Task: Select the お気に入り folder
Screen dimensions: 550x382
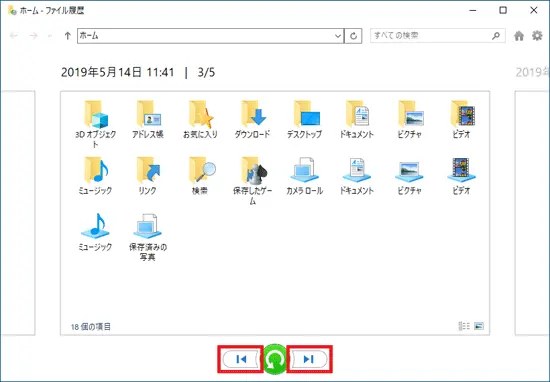Action: (x=200, y=120)
